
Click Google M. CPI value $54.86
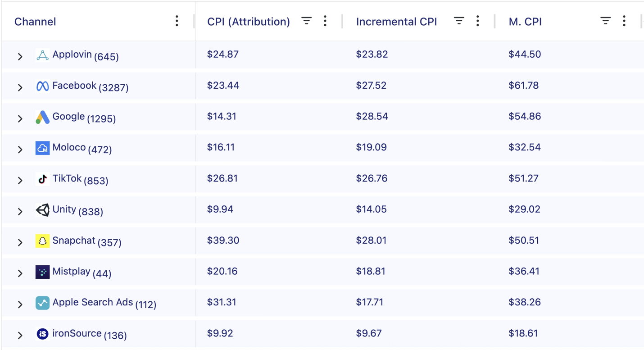[525, 117]
